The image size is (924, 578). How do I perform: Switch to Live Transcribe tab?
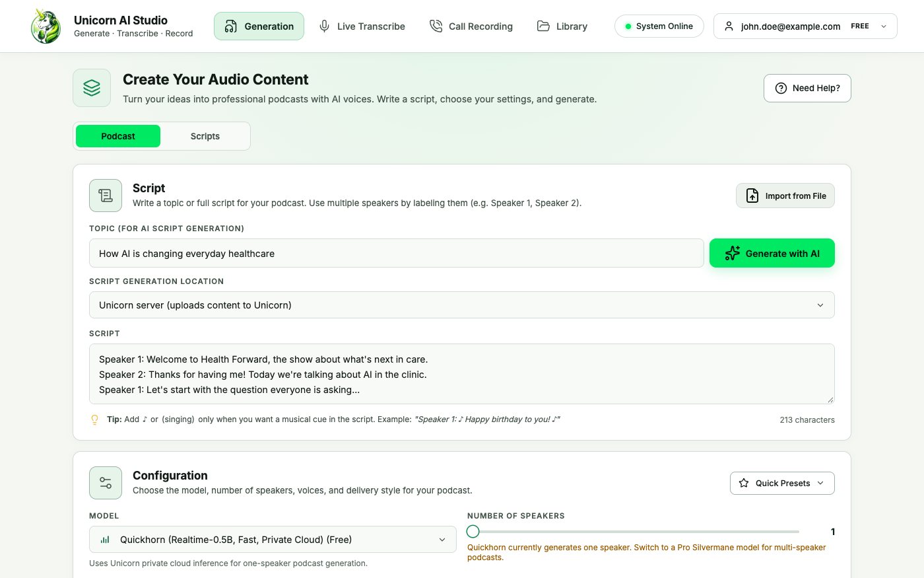point(362,26)
